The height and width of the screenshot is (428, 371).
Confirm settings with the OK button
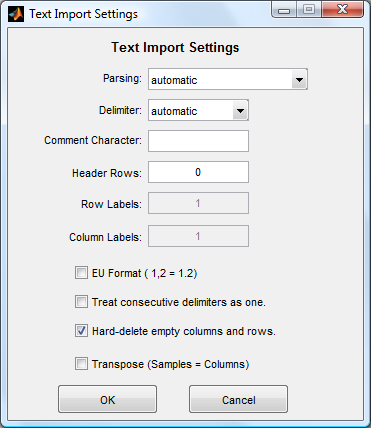pos(107,399)
